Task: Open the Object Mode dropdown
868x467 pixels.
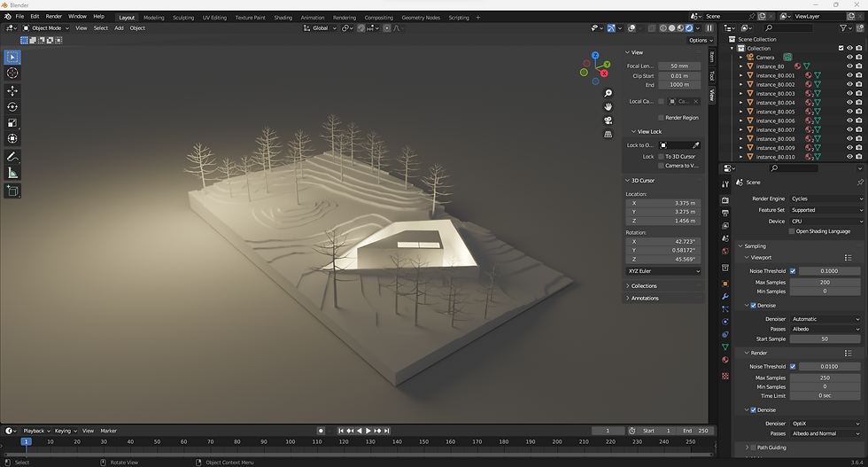Action: pos(46,27)
